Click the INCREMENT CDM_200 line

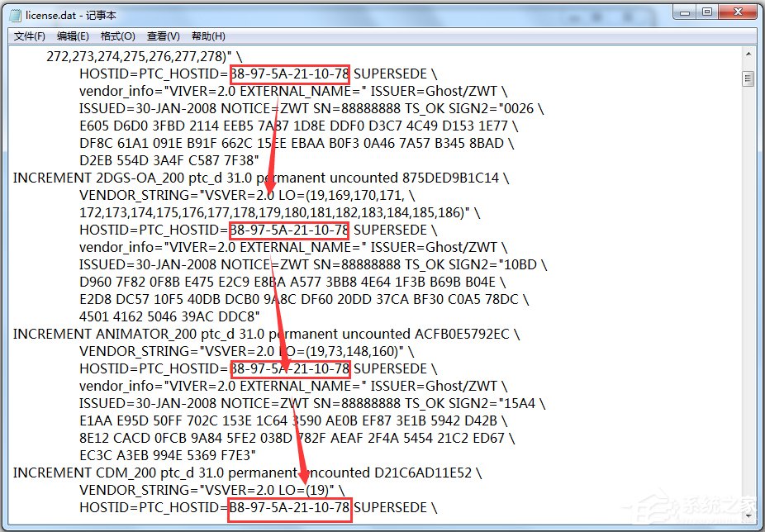tap(247, 473)
